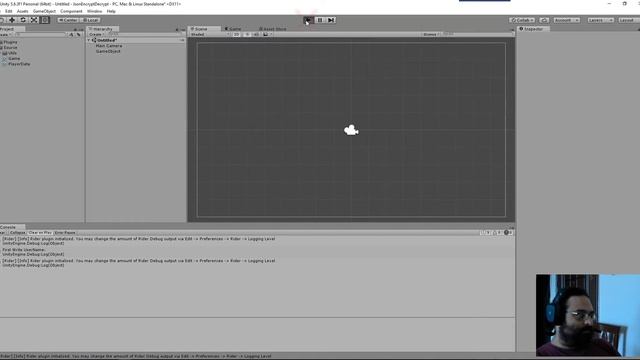
Task: Open the Layers dropdown
Action: pos(600,20)
